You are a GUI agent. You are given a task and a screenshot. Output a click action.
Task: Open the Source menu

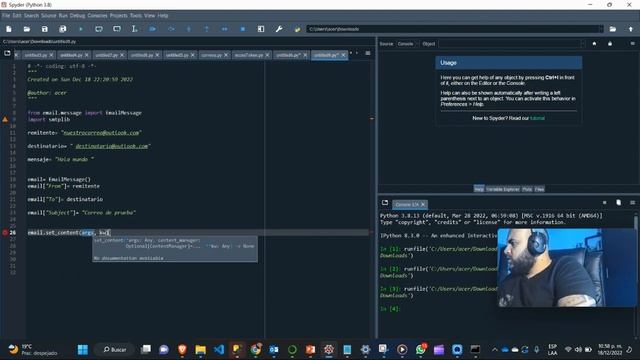[49, 16]
